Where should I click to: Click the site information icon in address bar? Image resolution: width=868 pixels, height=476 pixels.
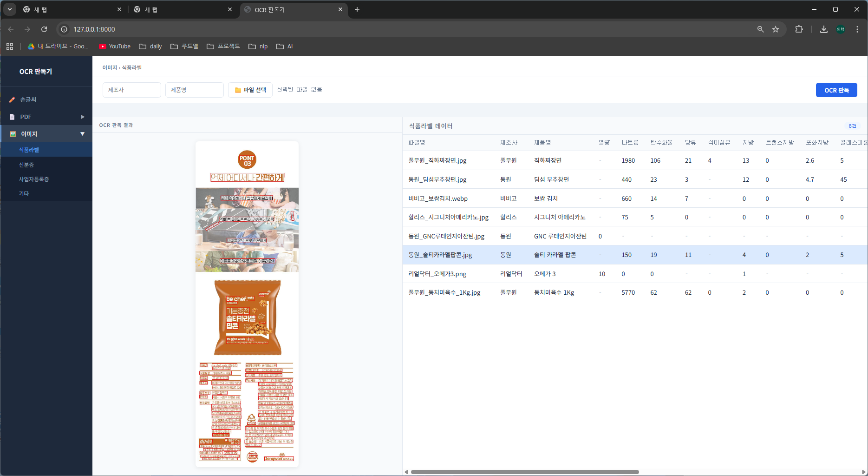click(64, 29)
